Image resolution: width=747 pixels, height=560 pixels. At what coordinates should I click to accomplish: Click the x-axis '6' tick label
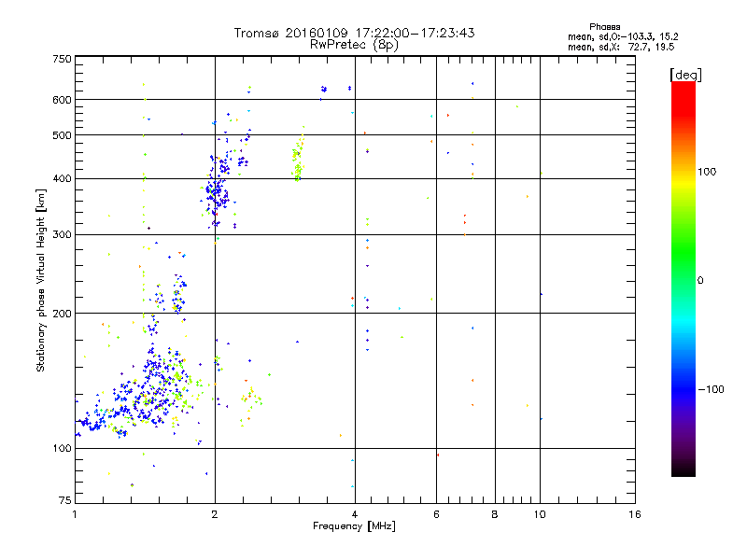pos(436,514)
